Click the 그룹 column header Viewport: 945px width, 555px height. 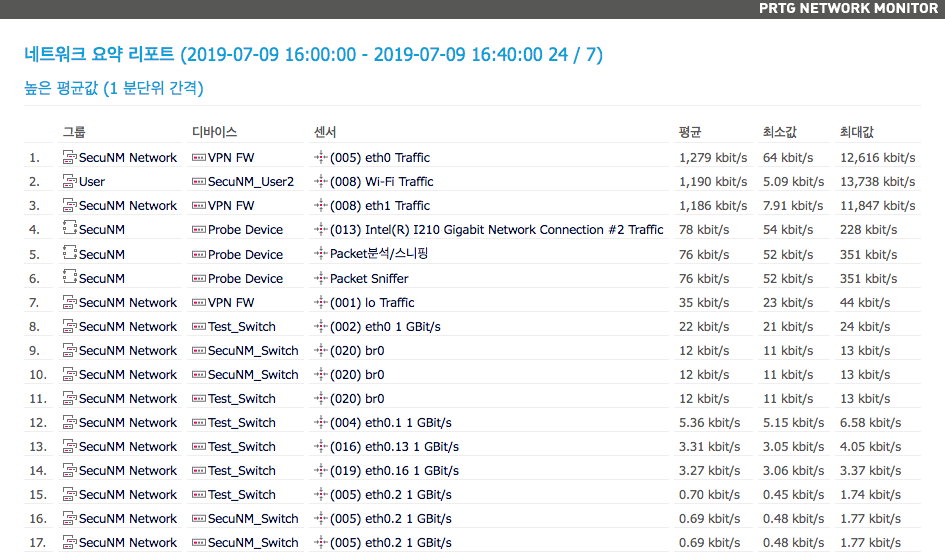tap(74, 132)
